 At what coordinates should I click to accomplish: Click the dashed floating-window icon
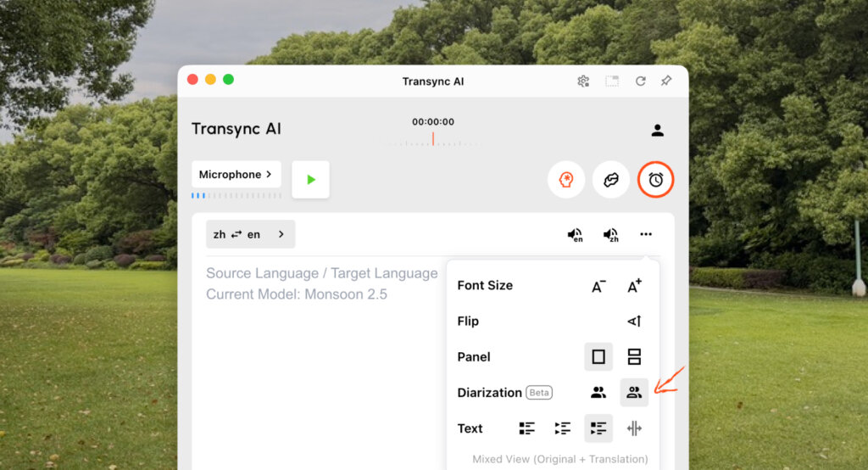click(612, 81)
